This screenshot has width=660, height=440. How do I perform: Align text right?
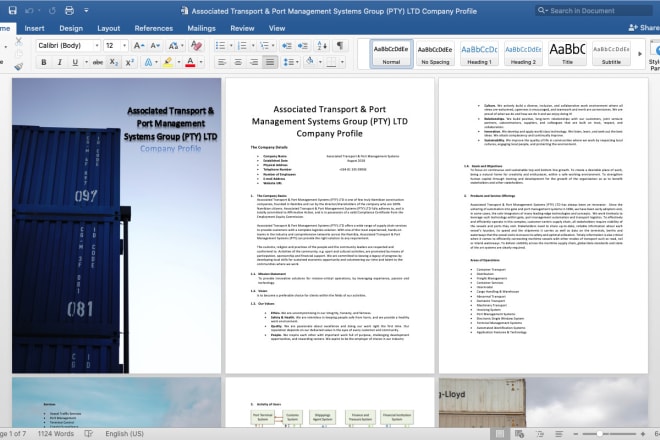pos(254,62)
